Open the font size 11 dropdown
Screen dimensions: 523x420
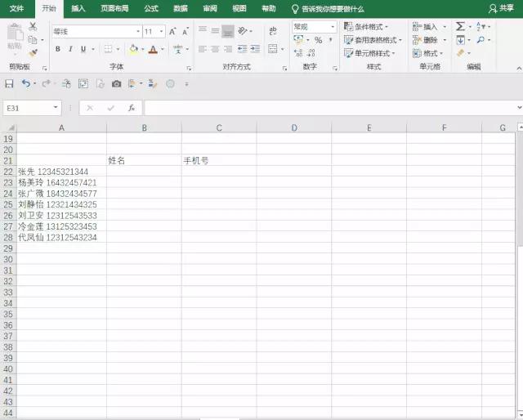click(162, 31)
